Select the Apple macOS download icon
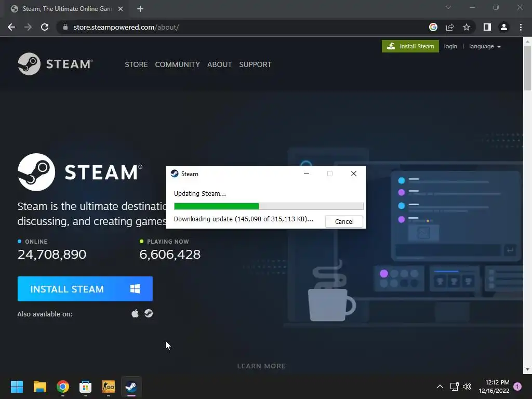Viewport: 532px width, 399px height. tap(135, 313)
